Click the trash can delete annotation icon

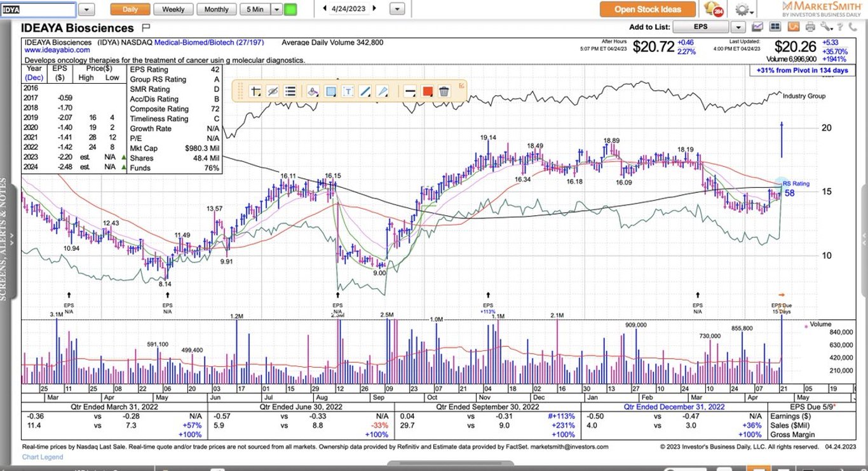click(x=444, y=91)
